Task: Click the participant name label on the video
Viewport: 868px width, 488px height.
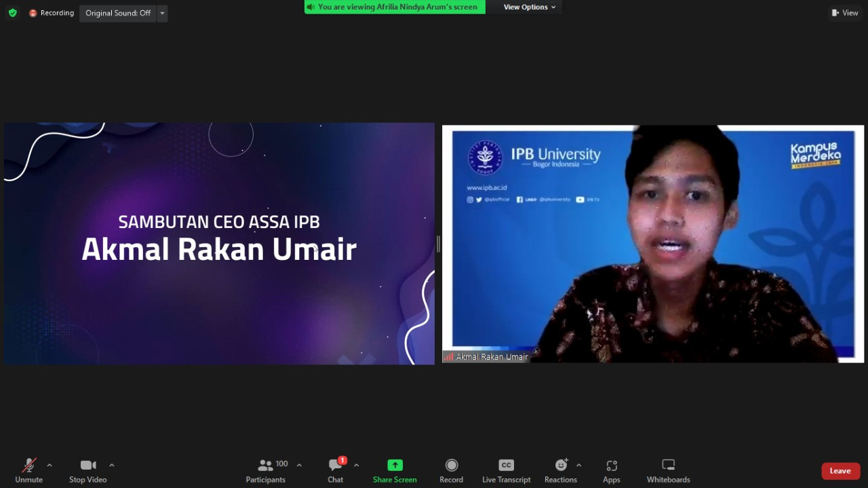Action: point(486,357)
